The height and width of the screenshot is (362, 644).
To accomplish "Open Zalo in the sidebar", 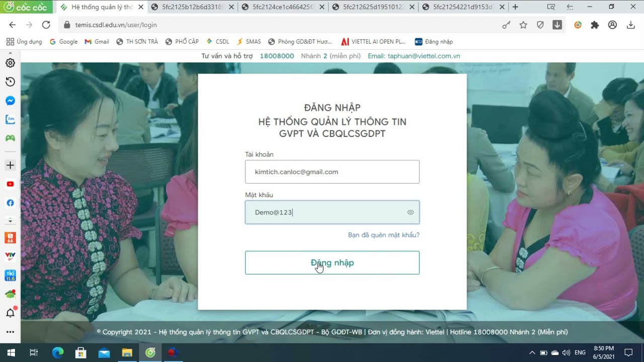I will [10, 119].
